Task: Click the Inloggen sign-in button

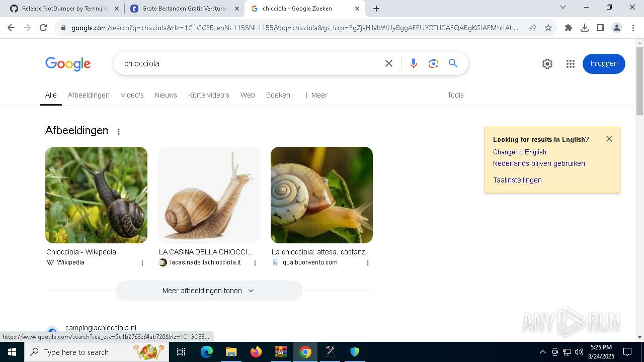Action: 604,64
